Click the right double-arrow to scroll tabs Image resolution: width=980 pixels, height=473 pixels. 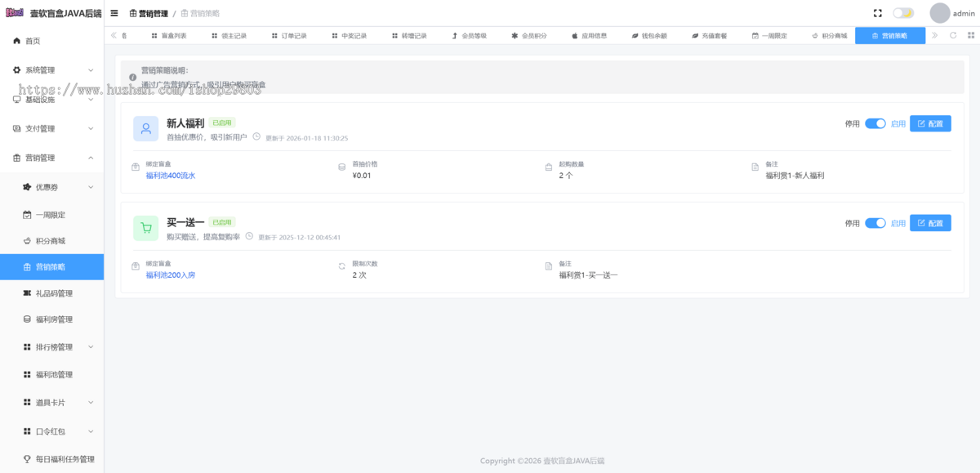tap(935, 36)
